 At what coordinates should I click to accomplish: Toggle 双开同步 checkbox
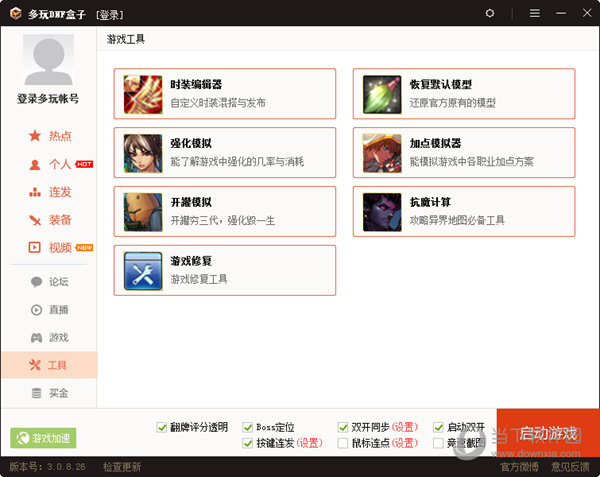pos(343,427)
